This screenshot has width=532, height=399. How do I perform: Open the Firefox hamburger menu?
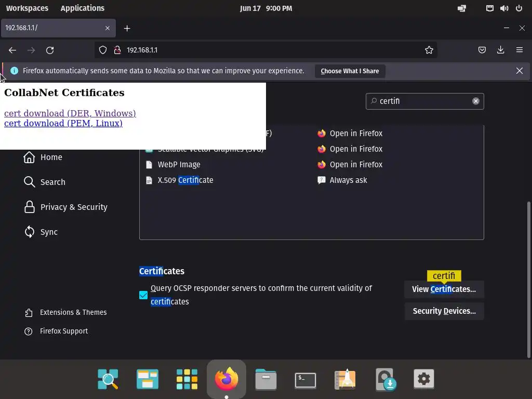point(520,50)
